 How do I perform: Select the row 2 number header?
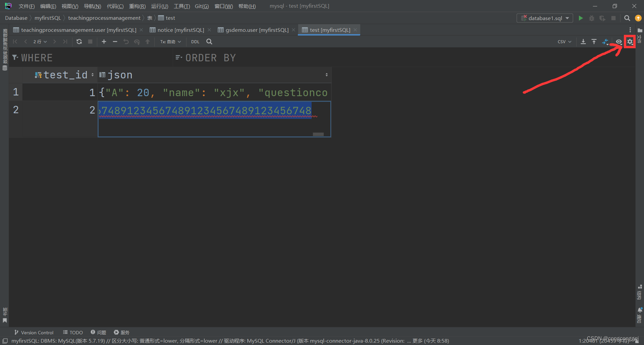click(x=16, y=110)
